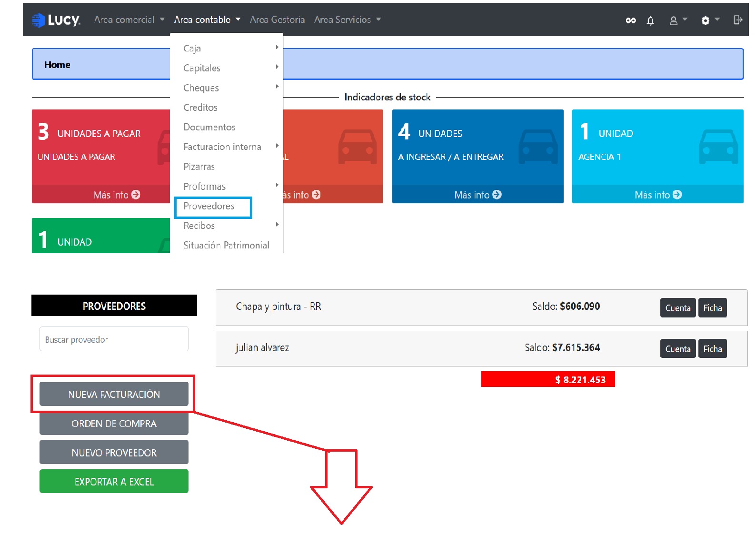The image size is (756, 544).
Task: Expand the Facturacion interna submenu arrow
Action: click(277, 146)
